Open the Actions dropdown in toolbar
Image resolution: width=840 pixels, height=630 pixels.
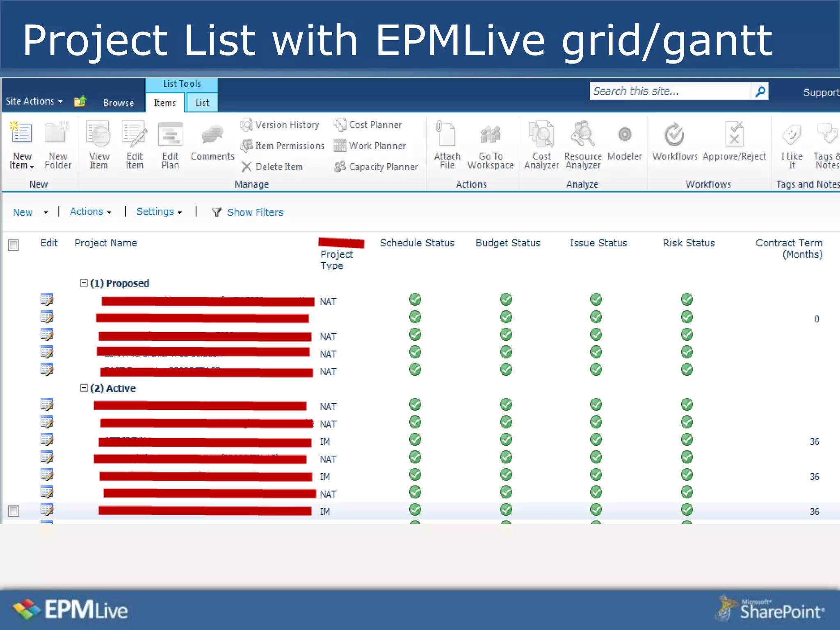91,212
